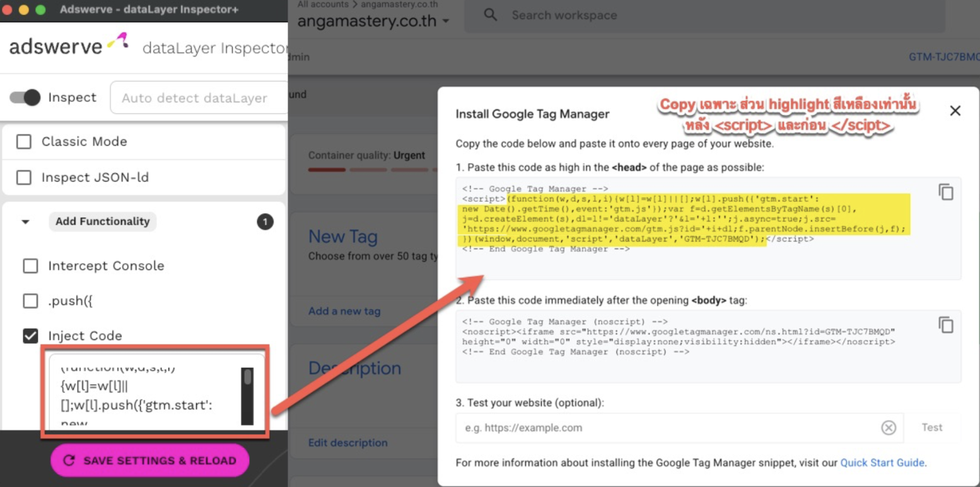Click the search magnifier icon in workspace bar

(490, 15)
